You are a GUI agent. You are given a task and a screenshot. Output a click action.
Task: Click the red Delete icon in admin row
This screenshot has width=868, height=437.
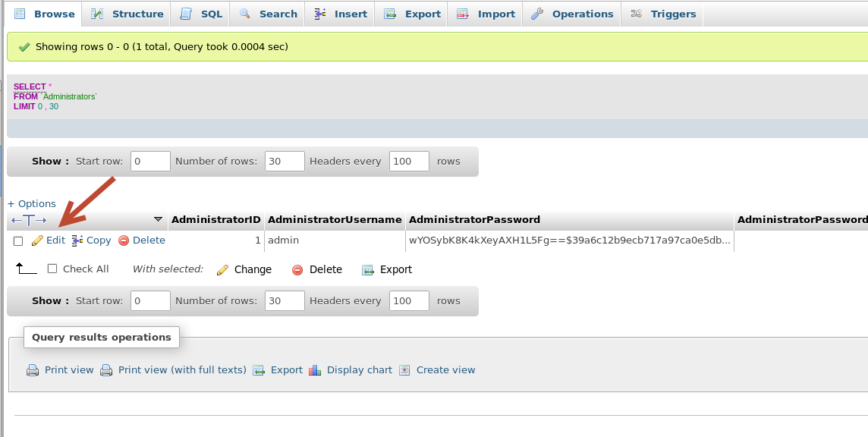[124, 241]
